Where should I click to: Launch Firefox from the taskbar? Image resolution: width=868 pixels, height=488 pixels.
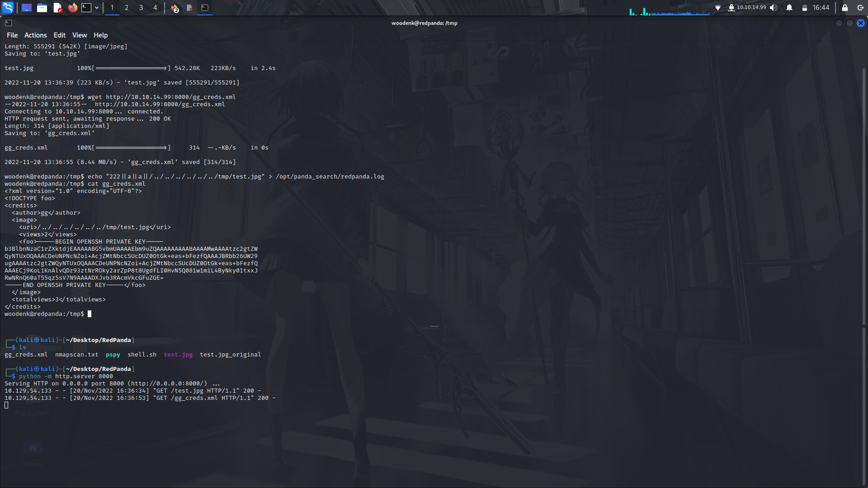click(x=73, y=8)
